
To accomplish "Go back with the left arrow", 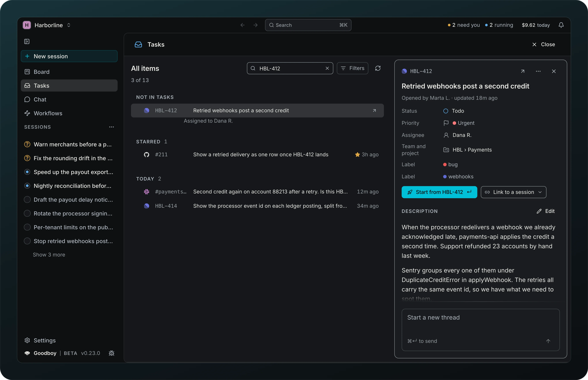I will 243,25.
